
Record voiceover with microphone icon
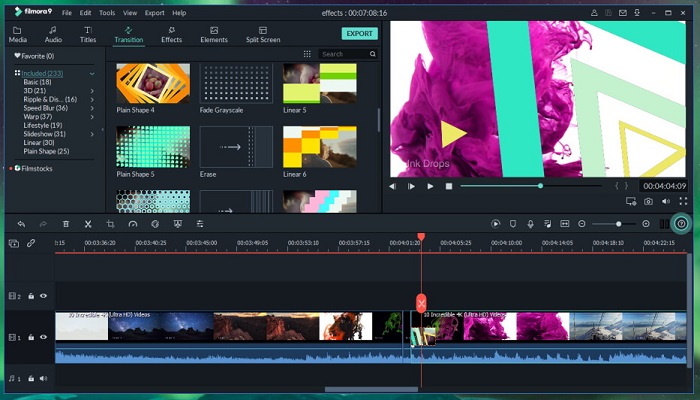[530, 224]
